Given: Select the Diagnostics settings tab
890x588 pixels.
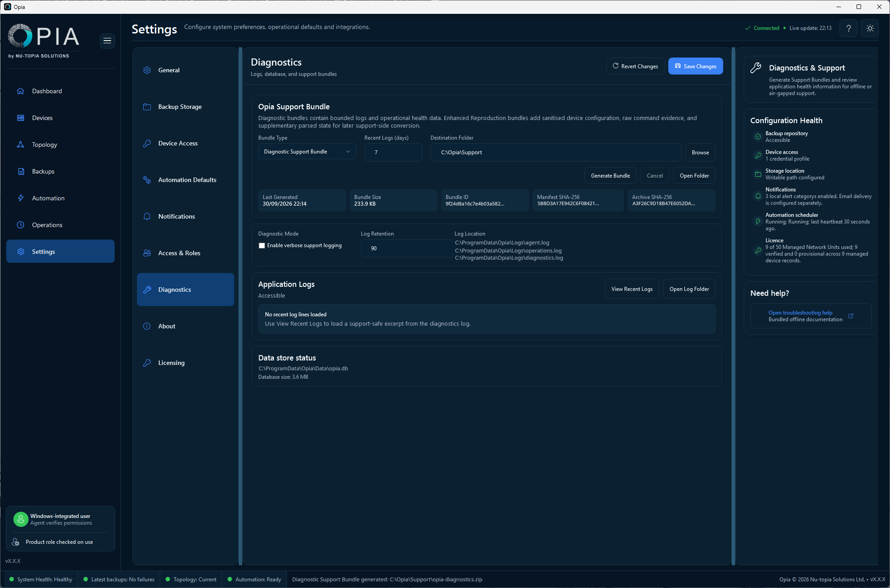Looking at the screenshot, I should 186,290.
